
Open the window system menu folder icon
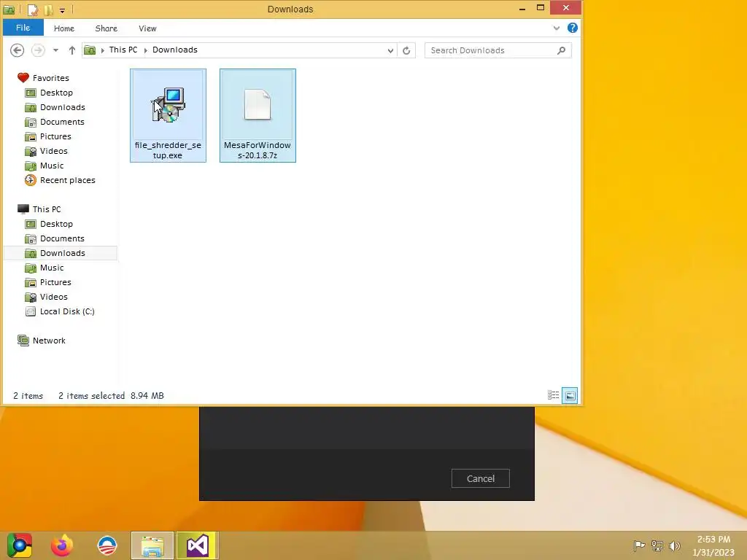click(x=9, y=9)
